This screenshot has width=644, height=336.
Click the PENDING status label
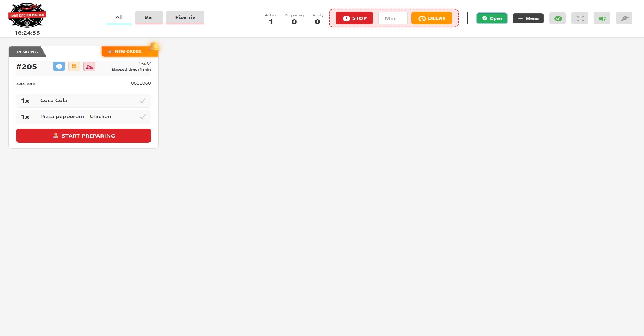pos(27,52)
